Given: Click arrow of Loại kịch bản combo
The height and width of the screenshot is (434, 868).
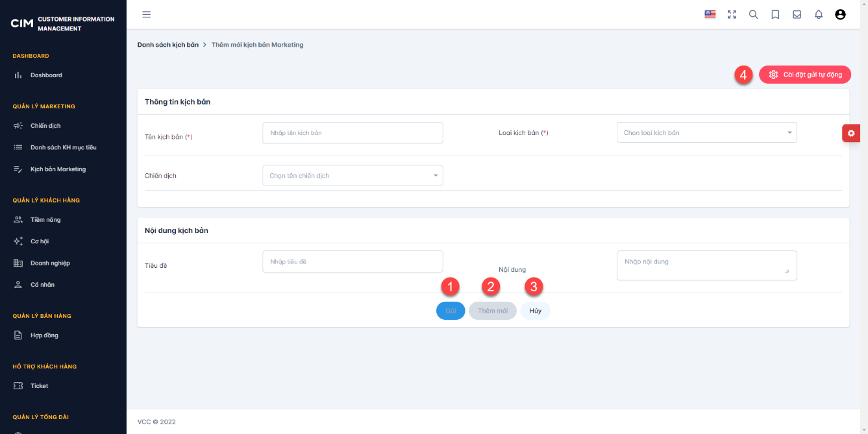Looking at the screenshot, I should coord(789,132).
